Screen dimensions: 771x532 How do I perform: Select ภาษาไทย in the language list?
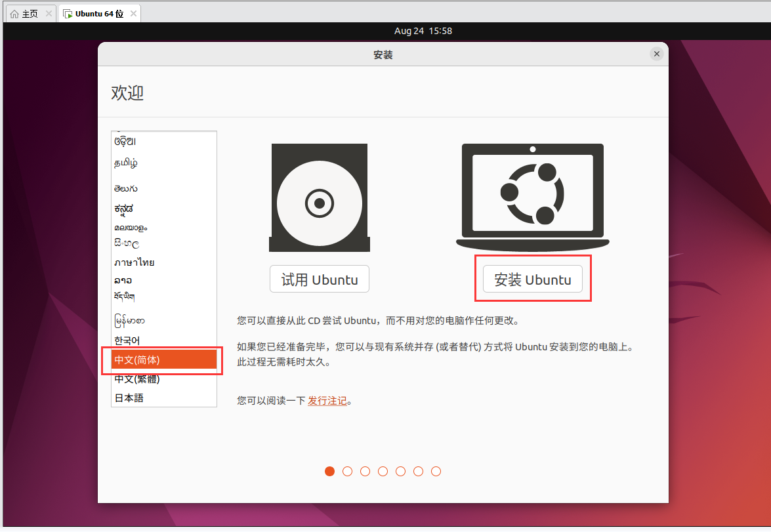point(164,262)
